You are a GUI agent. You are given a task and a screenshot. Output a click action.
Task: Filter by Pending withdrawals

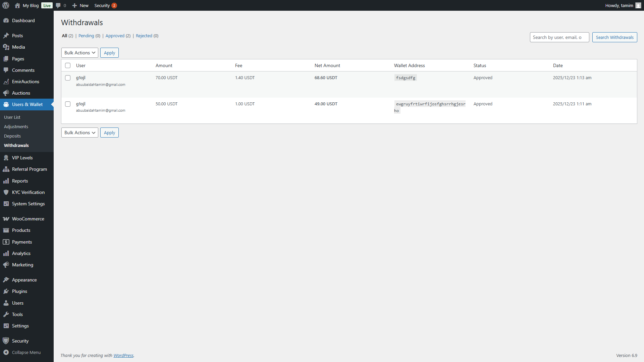point(86,36)
